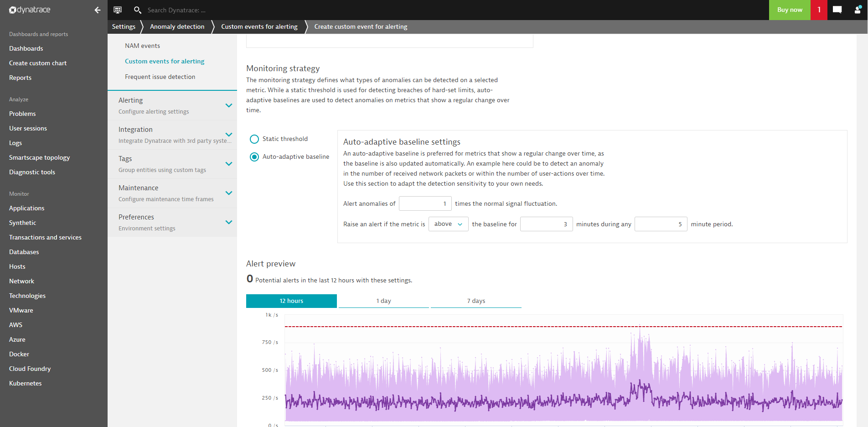This screenshot has width=868, height=427.
Task: Open Hosts in the sidebar
Action: click(17, 267)
